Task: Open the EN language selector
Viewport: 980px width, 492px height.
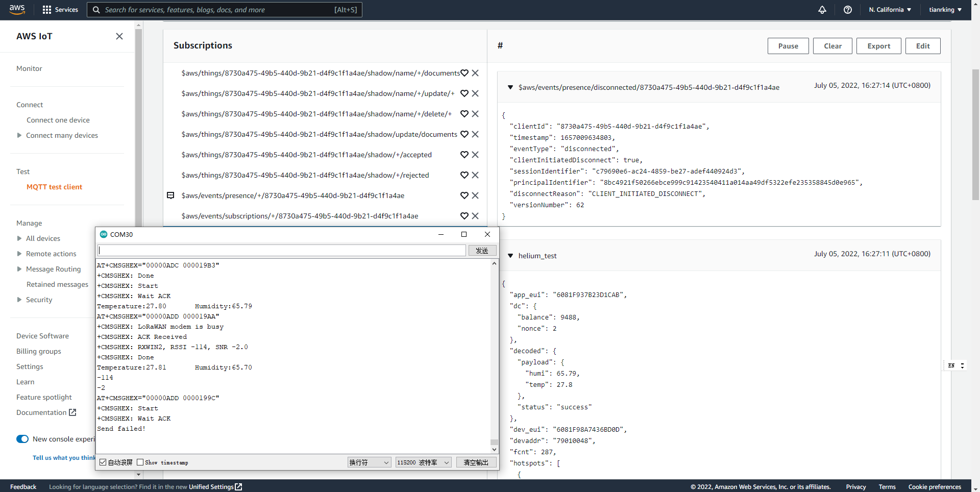Action: point(955,365)
